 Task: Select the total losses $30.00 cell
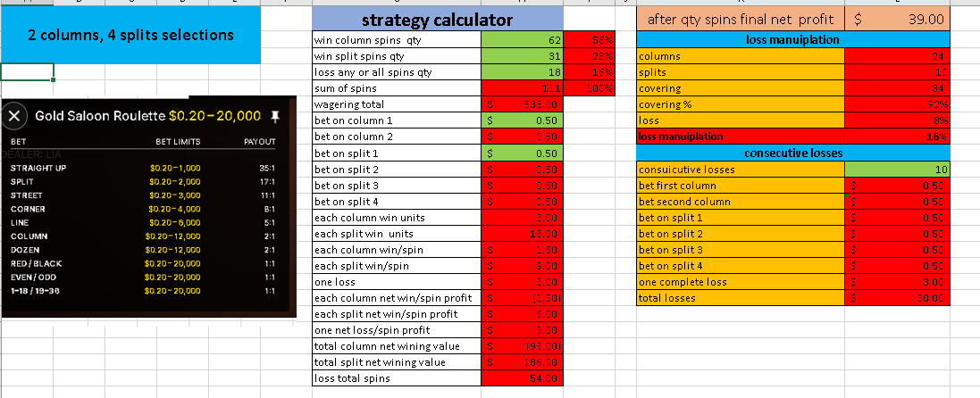click(898, 298)
